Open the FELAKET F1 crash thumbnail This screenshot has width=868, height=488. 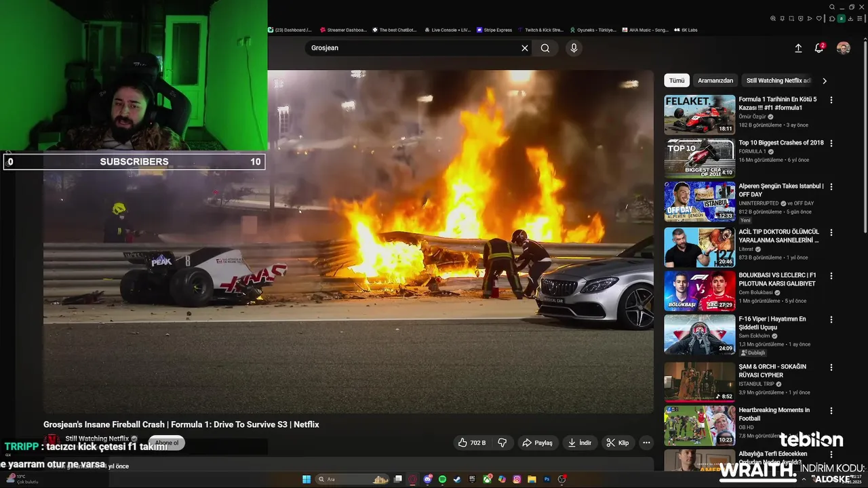(x=699, y=115)
